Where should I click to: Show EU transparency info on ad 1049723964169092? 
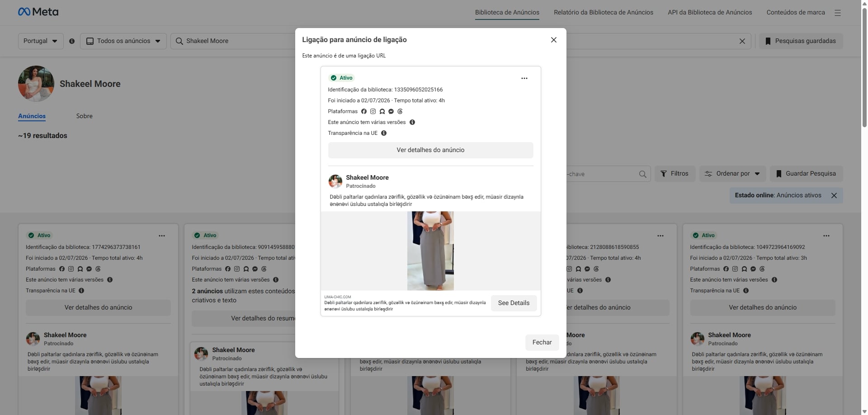pos(746,291)
